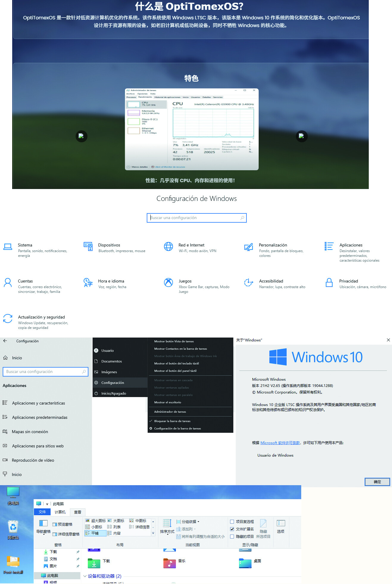This screenshot has width=392, height=584.
Task: Open the 音乐 music folder icon
Action: tap(170, 563)
